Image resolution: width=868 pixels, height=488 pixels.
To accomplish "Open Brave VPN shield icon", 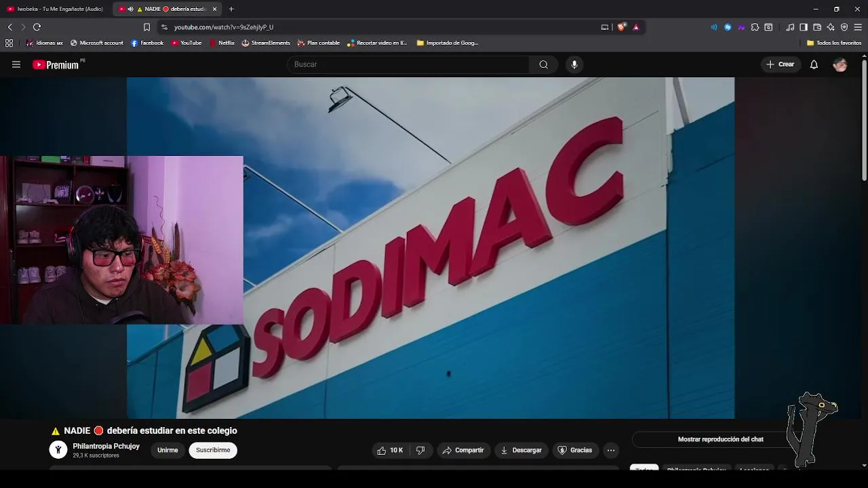I will tap(844, 27).
